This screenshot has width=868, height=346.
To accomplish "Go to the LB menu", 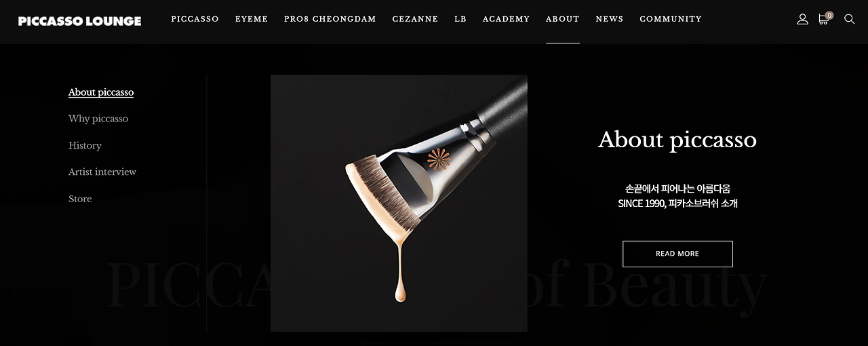I will pos(460,19).
